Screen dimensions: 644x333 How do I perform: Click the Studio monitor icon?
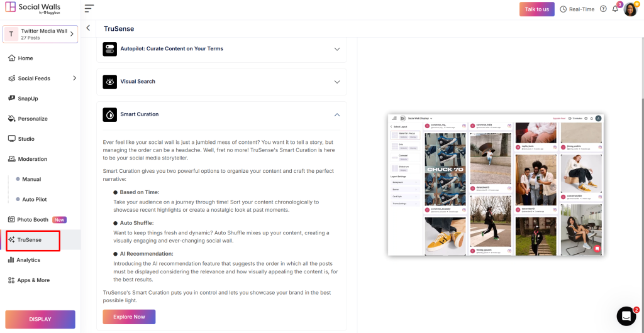11,139
